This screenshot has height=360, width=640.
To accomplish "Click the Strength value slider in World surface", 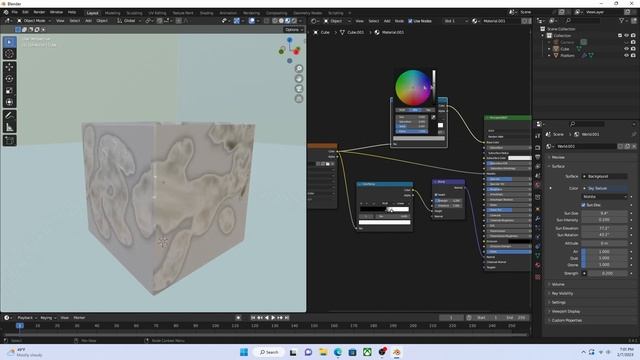I will pos(608,273).
